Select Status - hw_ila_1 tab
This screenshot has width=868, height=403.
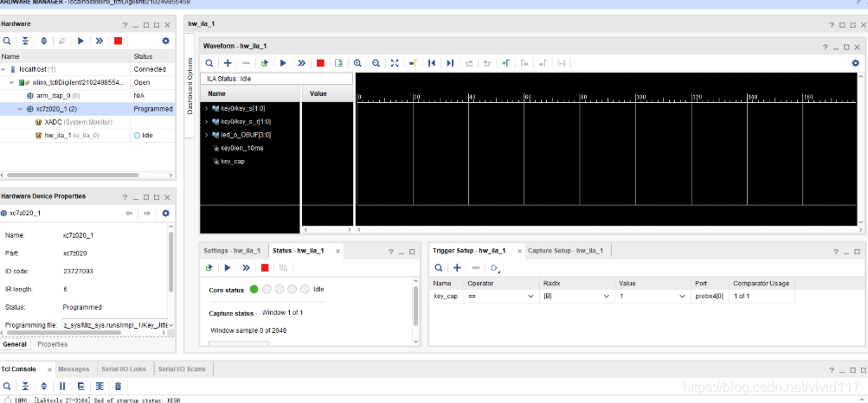point(300,251)
